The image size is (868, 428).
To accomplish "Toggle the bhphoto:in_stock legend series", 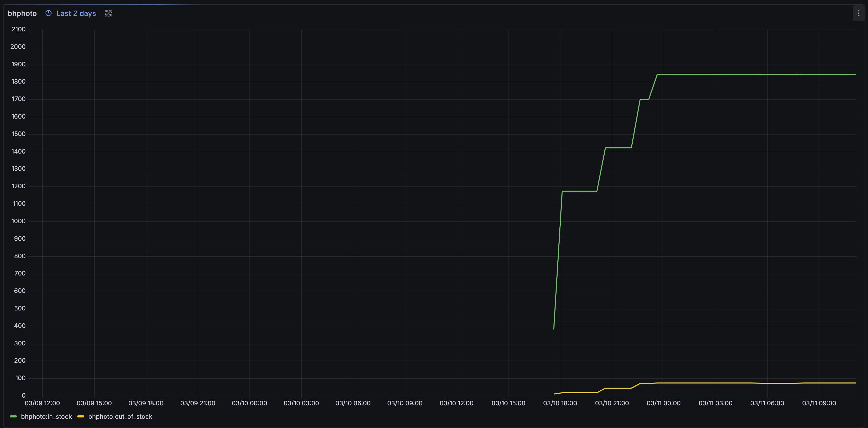I will pyautogui.click(x=46, y=416).
